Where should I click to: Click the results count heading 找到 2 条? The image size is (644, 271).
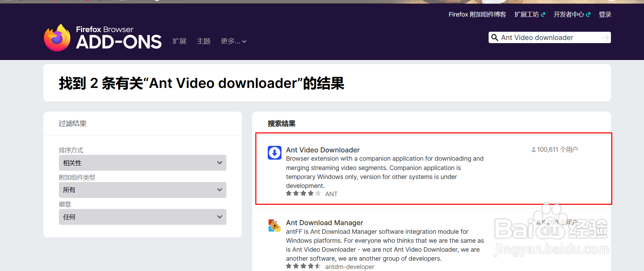[x=202, y=83]
